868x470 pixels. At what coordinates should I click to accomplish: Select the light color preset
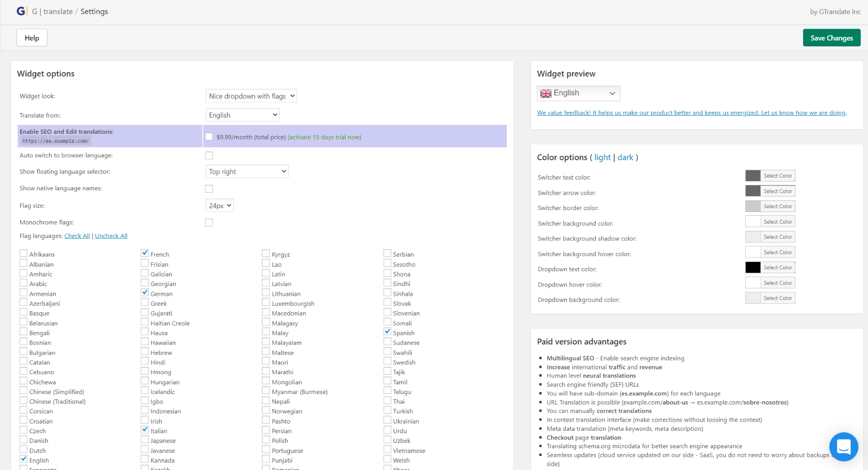602,157
